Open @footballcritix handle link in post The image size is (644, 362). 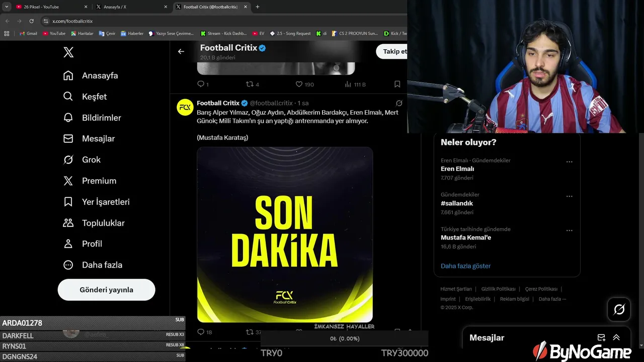pyautogui.click(x=271, y=103)
